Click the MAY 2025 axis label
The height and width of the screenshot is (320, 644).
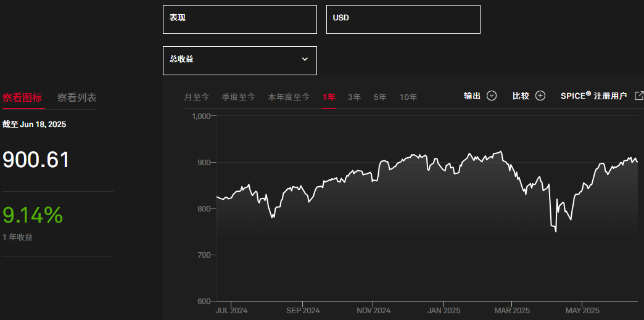[583, 311]
